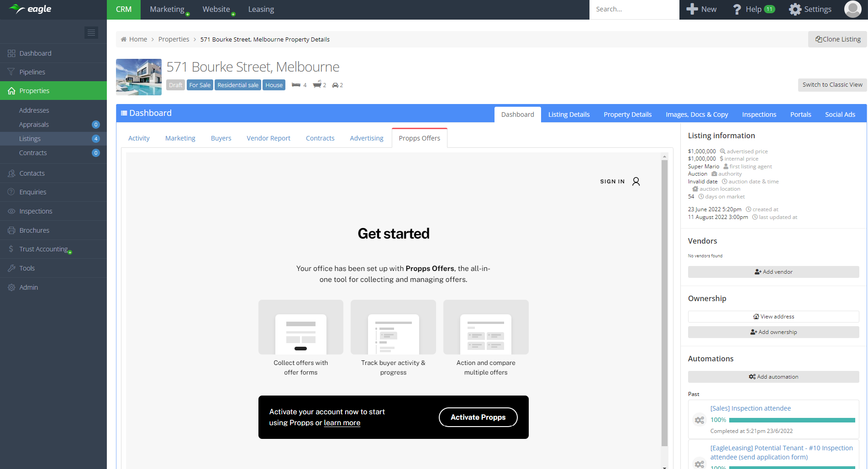Viewport: 868px width, 469px height.
Task: Click the Eagle logo in header
Action: coord(30,9)
